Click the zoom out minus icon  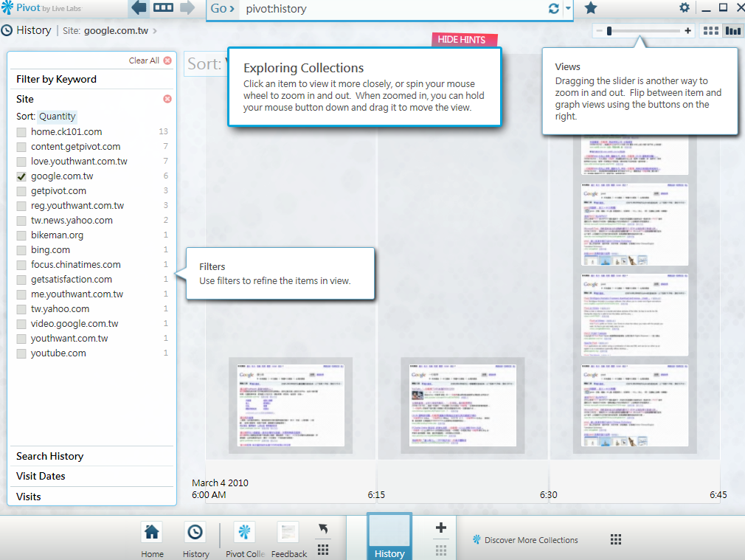point(599,31)
